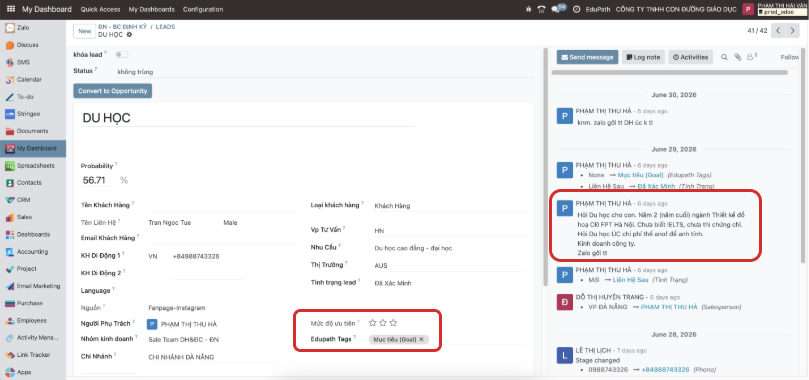Open the Loại khách hàng dropdown
The width and height of the screenshot is (809, 380).
(449, 206)
